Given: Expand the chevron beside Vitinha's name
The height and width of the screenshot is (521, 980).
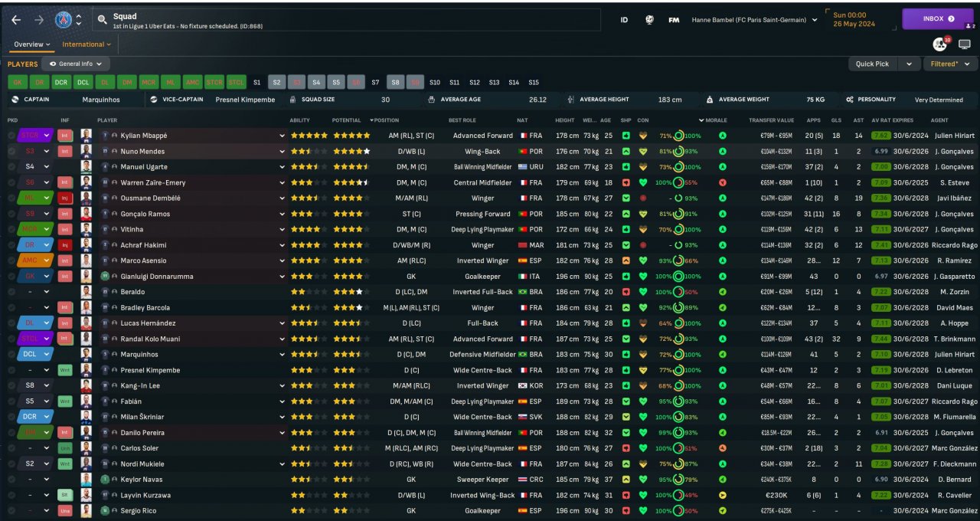Looking at the screenshot, I should pos(282,230).
